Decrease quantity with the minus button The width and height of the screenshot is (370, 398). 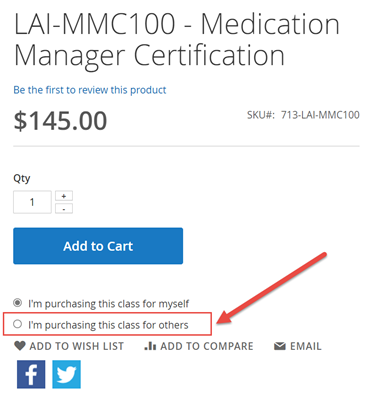[x=64, y=209]
